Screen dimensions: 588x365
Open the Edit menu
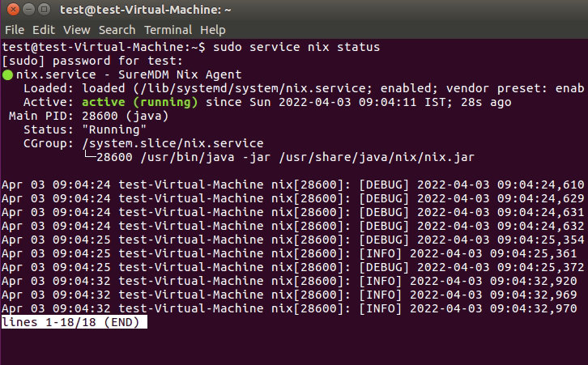pyautogui.click(x=45, y=29)
